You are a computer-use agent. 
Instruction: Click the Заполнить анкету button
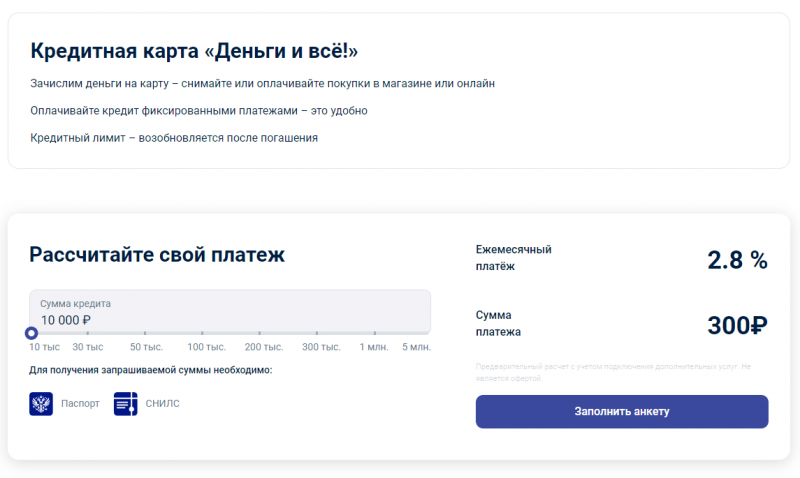coord(622,412)
